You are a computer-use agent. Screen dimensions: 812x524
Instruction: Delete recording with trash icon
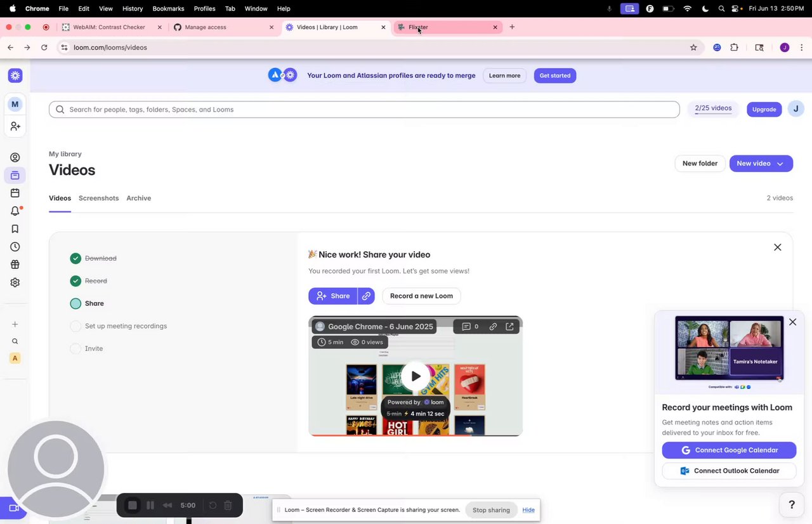[x=228, y=505]
